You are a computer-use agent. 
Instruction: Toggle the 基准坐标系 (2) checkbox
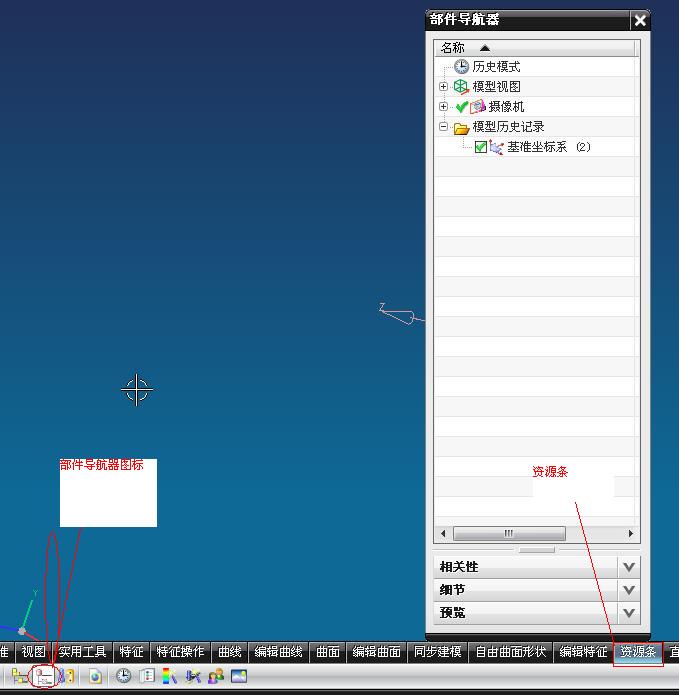[480, 147]
